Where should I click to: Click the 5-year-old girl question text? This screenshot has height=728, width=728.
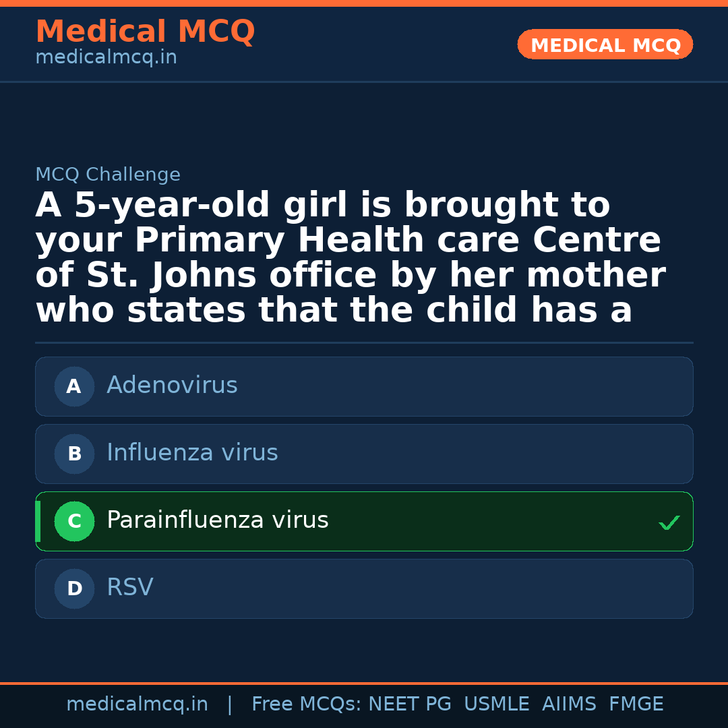point(350,258)
